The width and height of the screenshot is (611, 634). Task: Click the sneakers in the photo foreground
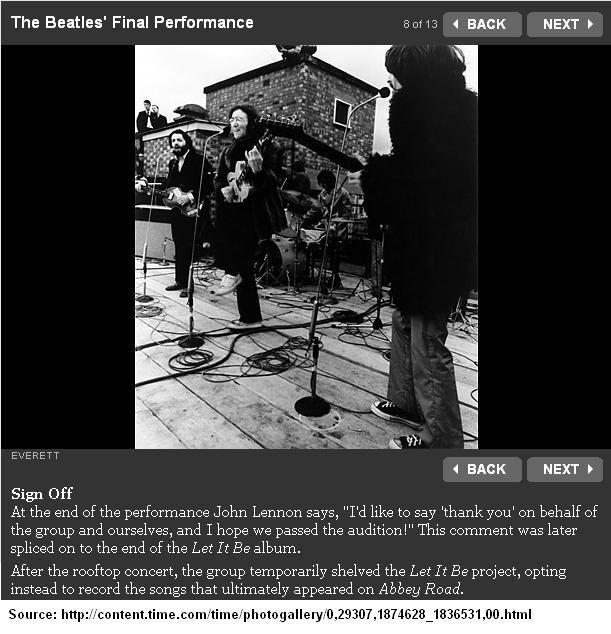coord(400,425)
